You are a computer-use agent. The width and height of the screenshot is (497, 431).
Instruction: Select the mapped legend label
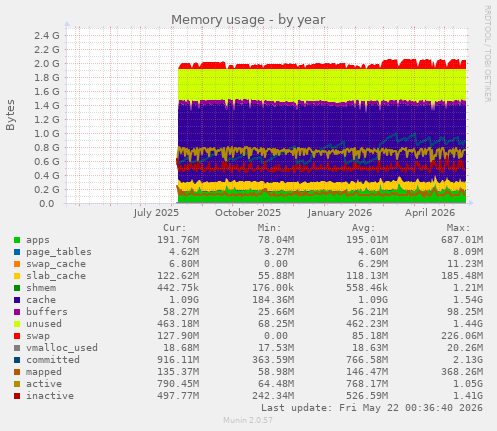[44, 372]
